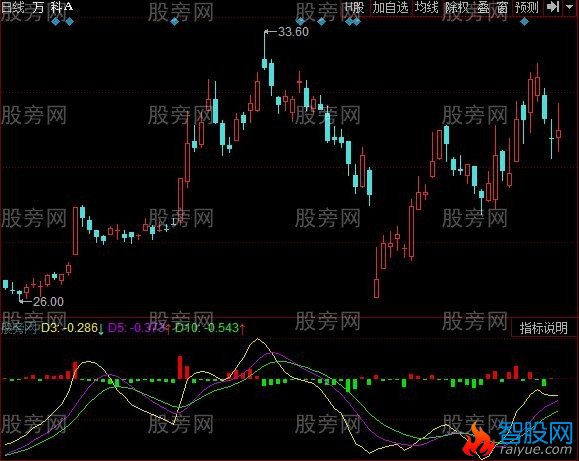This screenshot has width=579, height=461.
Task: Select the D3 indicator value label
Action: [69, 328]
